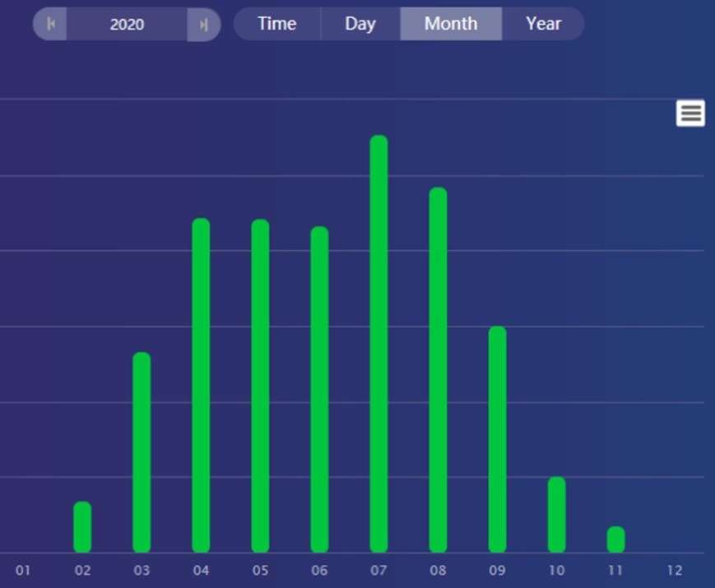Go to previous year arrow
Viewport: 715px width, 588px height.
click(50, 25)
